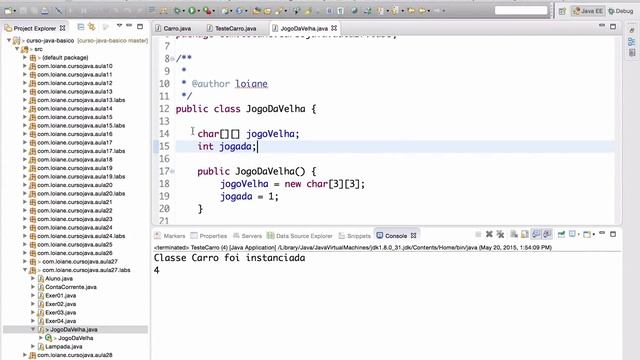Expand the com.loiane.cursojava.aula10 package
This screenshot has width=640, height=360.
click(x=25, y=66)
